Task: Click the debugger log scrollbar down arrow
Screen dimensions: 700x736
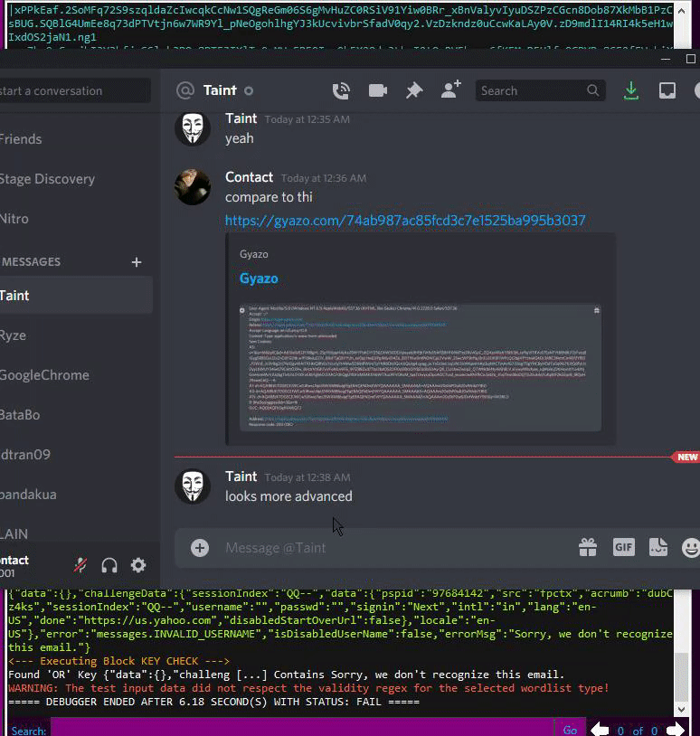Action: pyautogui.click(x=682, y=709)
